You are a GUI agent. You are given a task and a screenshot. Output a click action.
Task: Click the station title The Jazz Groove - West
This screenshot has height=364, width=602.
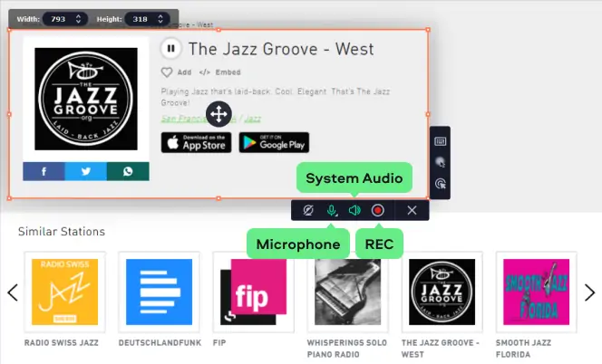point(281,49)
